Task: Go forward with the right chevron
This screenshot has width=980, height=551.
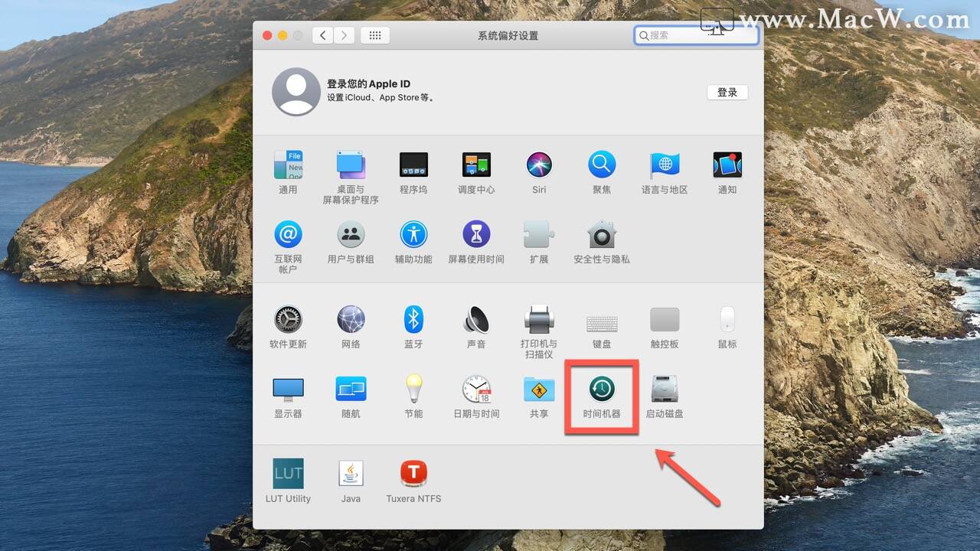Action: tap(345, 35)
